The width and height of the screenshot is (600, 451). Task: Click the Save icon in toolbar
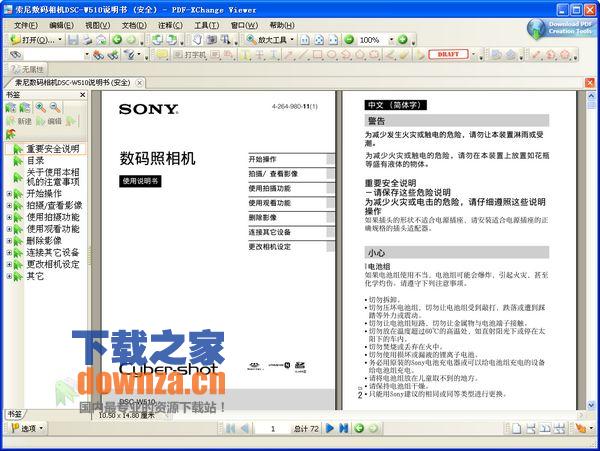tap(73, 40)
